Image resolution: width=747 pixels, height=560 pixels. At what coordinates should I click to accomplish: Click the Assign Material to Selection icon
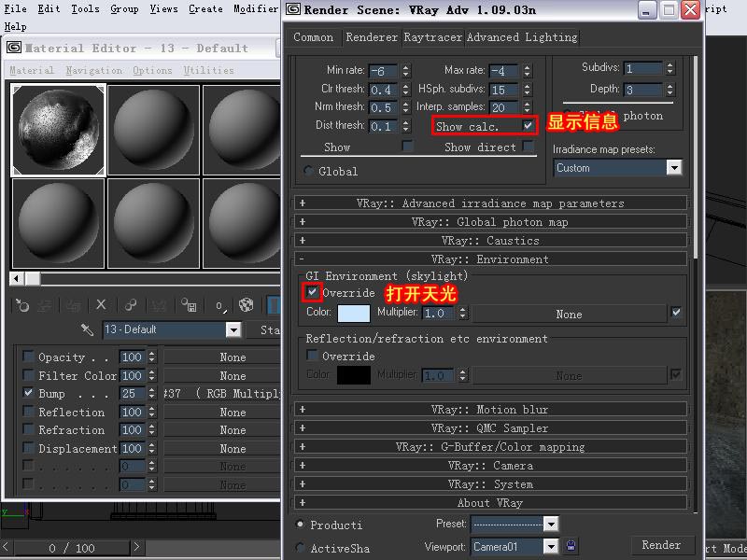point(73,305)
